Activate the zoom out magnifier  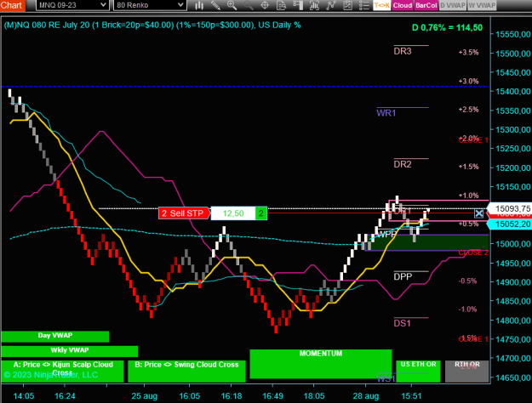click(248, 5)
